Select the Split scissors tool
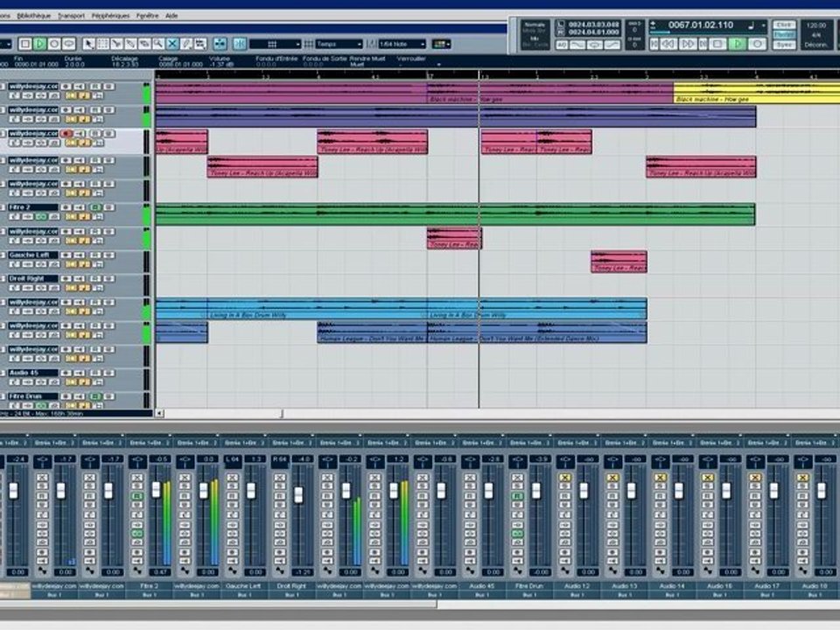This screenshot has height=630, width=840. pos(116,44)
